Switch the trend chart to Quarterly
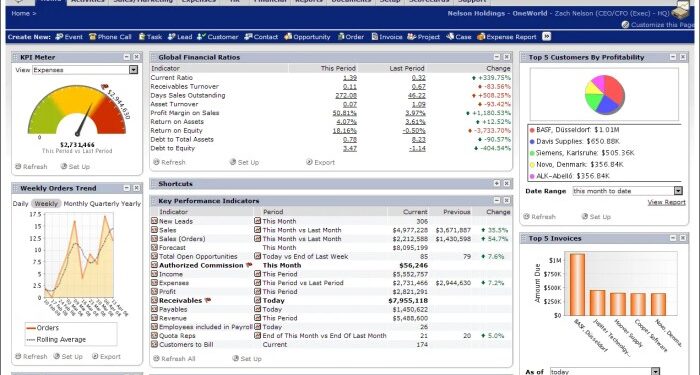Screen dimensions: 700x375 pos(104,204)
